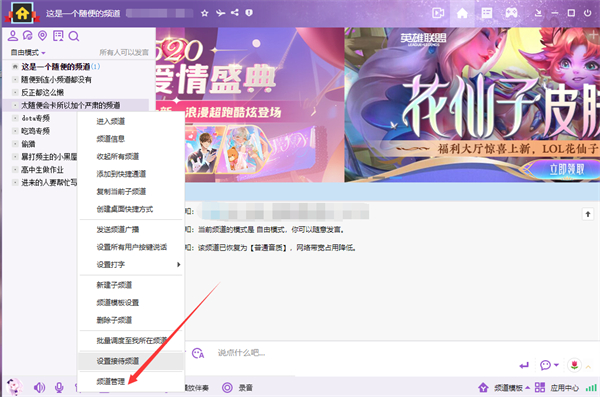The width and height of the screenshot is (600, 397).
Task: Favorite the channel with the star icon
Action: pos(205,13)
